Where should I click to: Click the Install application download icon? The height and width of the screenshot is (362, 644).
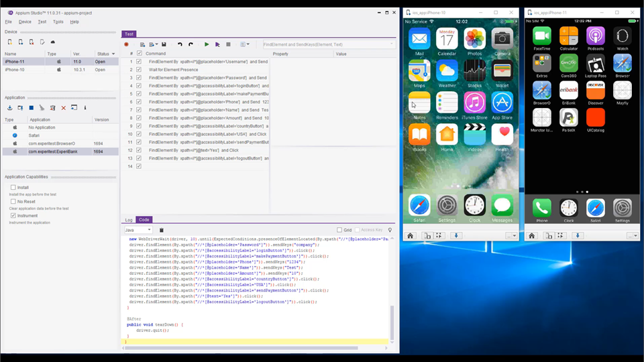pyautogui.click(x=10, y=108)
